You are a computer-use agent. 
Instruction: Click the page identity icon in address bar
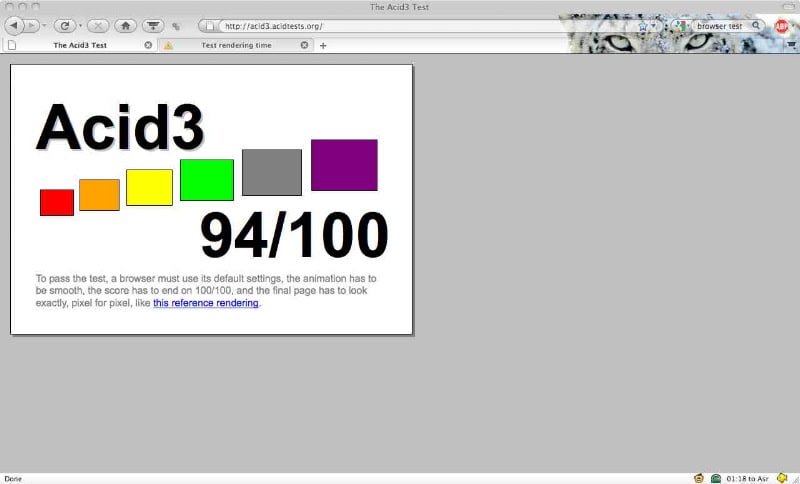click(209, 26)
